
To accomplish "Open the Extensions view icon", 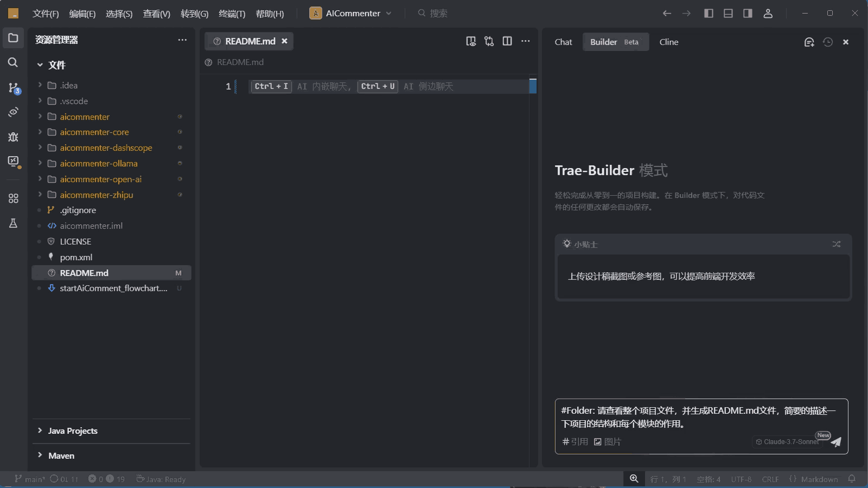I will 13,198.
